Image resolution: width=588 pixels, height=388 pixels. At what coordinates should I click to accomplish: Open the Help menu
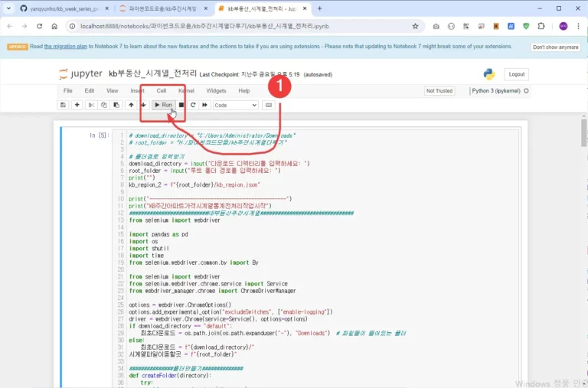244,91
